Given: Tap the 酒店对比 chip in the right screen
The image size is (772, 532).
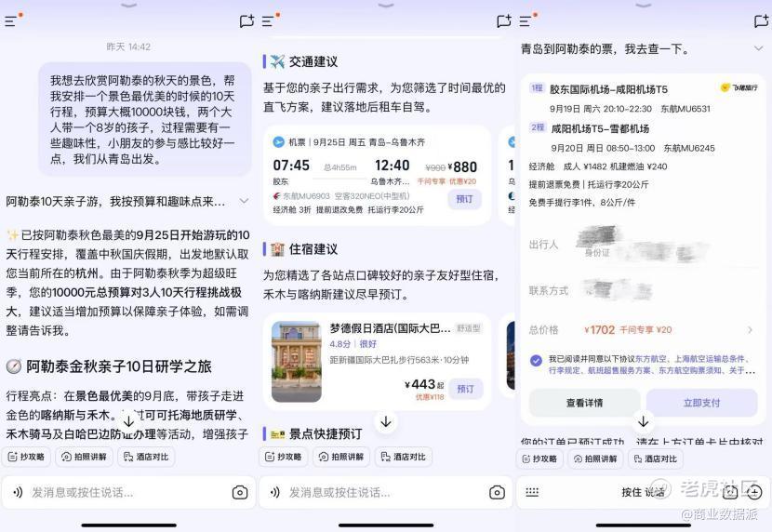Looking at the screenshot, I should tap(656, 459).
